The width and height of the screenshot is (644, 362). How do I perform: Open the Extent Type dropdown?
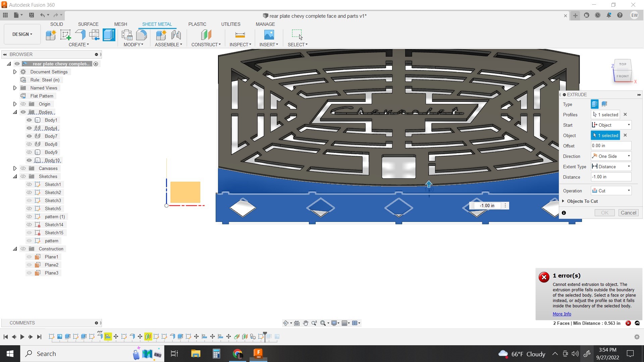click(x=611, y=167)
